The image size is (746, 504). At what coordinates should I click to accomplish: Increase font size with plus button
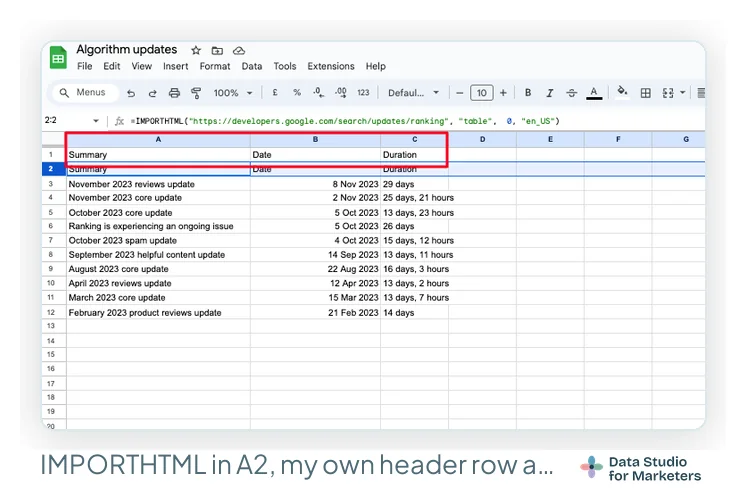coord(503,93)
